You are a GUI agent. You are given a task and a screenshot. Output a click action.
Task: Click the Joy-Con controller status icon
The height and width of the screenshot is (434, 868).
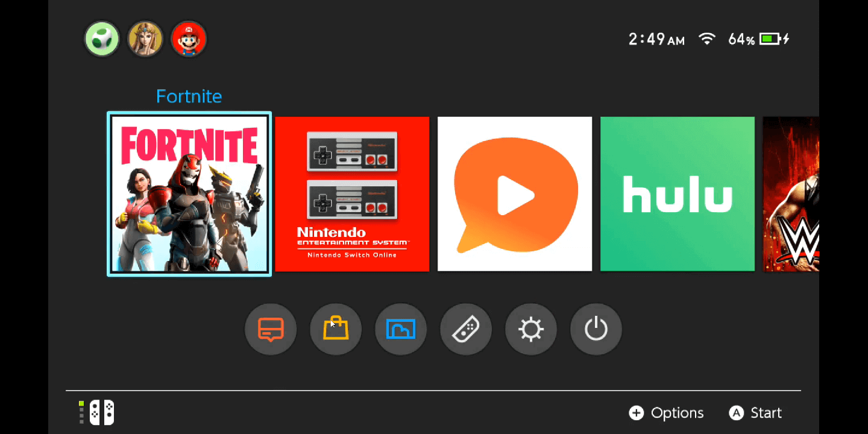click(97, 413)
